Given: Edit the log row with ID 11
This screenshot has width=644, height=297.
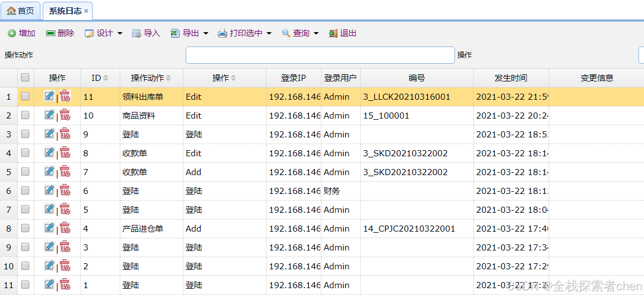Looking at the screenshot, I should coord(49,96).
